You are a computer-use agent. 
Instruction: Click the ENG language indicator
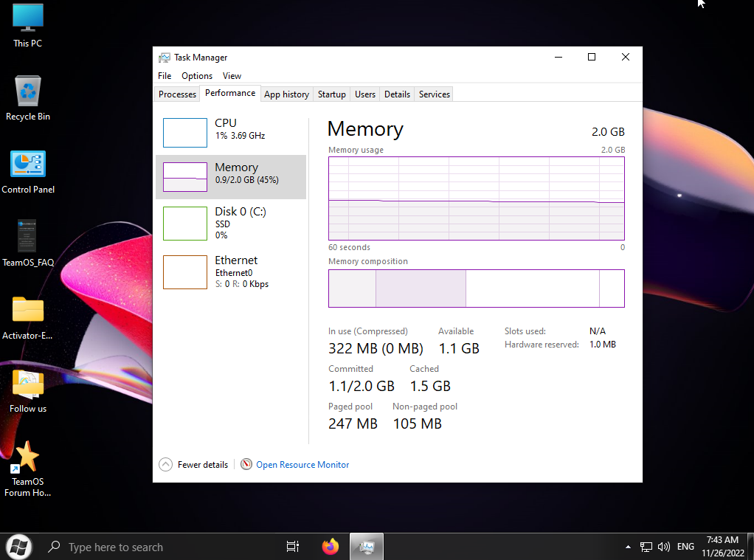point(685,547)
